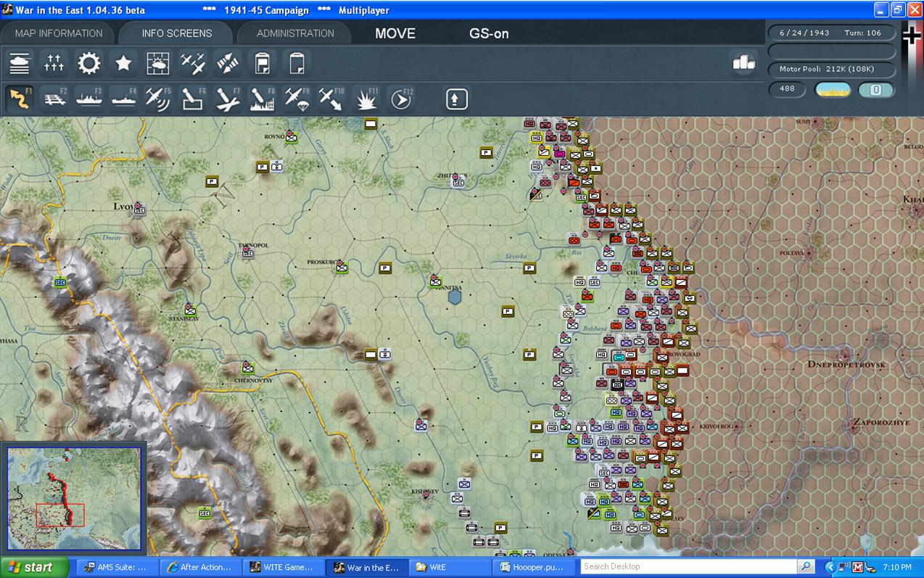Click the blue hex marker near Vinnitsa
This screenshot has height=578, width=924.
click(x=455, y=296)
